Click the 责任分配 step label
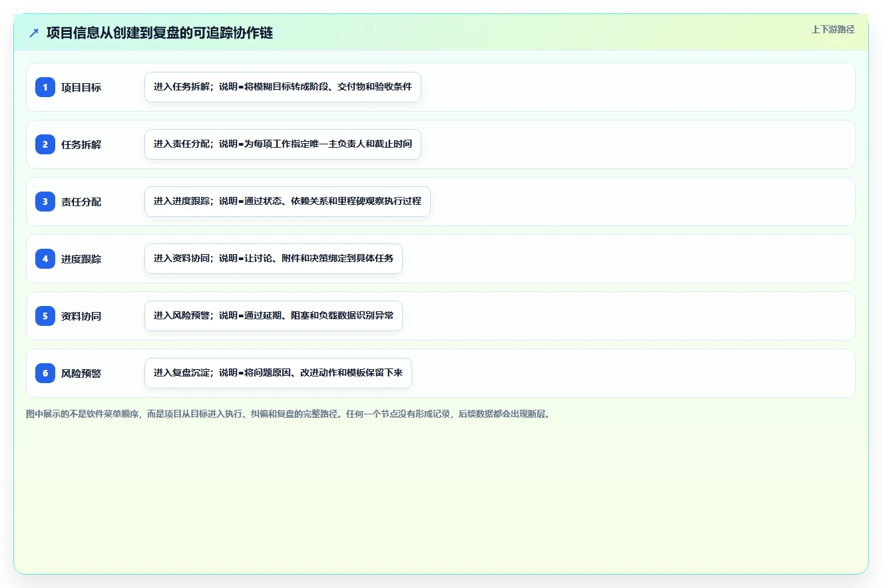Image resolution: width=882 pixels, height=588 pixels. pos(81,202)
